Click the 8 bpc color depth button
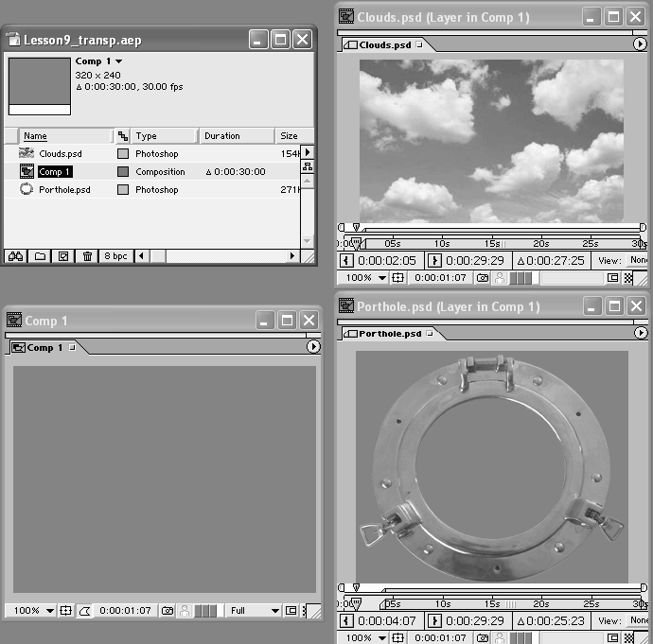Image resolution: width=653 pixels, height=644 pixels. click(x=115, y=256)
